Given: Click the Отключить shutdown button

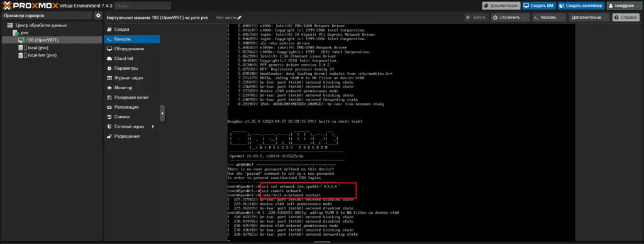Looking at the screenshot, I should point(506,17).
